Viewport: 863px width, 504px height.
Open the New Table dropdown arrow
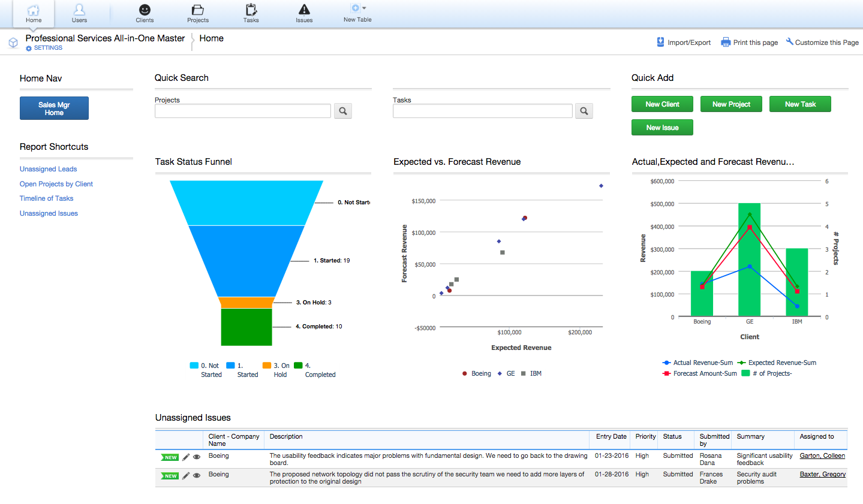click(364, 8)
